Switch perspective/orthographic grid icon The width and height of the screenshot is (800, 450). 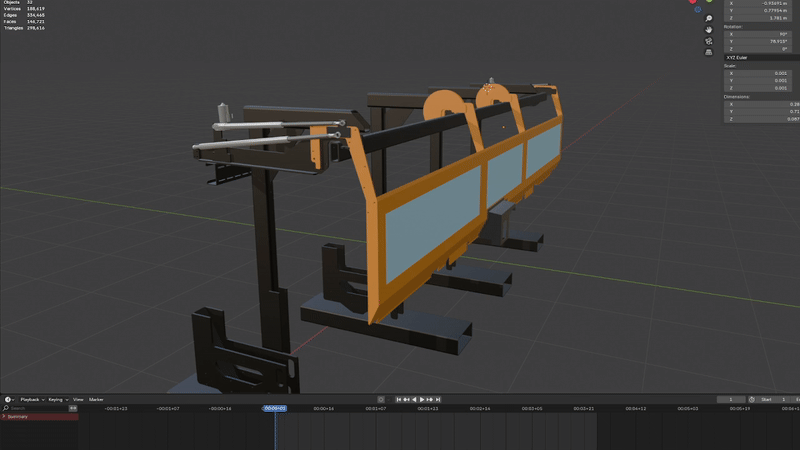tap(709, 52)
